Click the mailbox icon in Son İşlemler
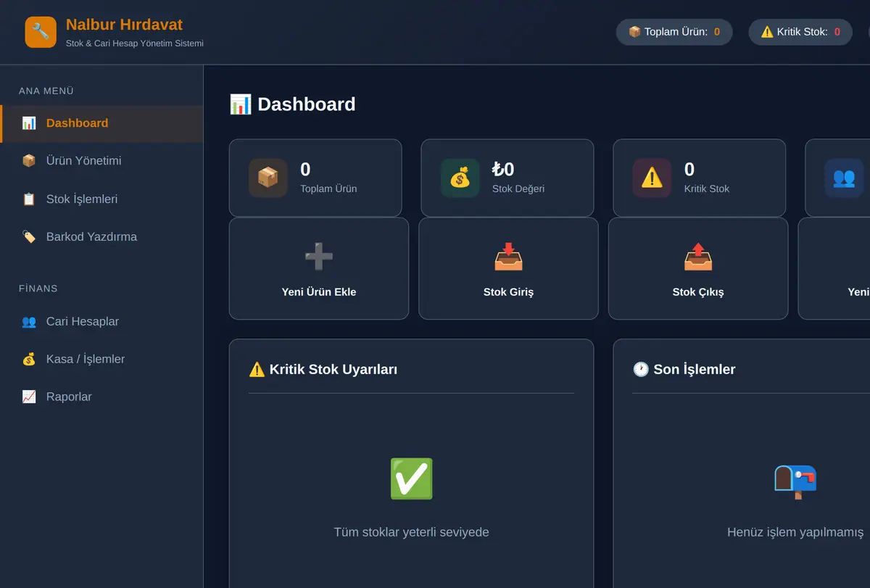The height and width of the screenshot is (588, 870). pyautogui.click(x=795, y=481)
